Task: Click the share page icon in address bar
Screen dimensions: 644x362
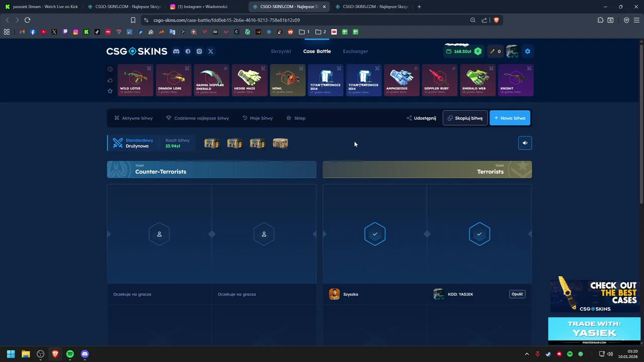Action: click(x=484, y=20)
